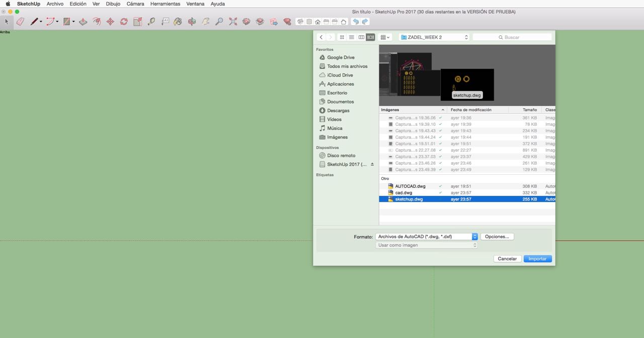Open the Herramientas menu

(x=165, y=4)
